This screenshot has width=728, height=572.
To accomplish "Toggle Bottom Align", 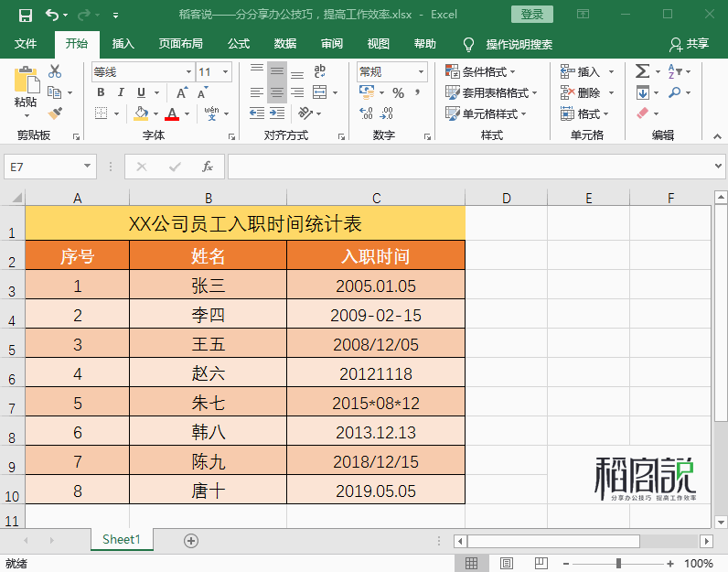I will coord(297,74).
